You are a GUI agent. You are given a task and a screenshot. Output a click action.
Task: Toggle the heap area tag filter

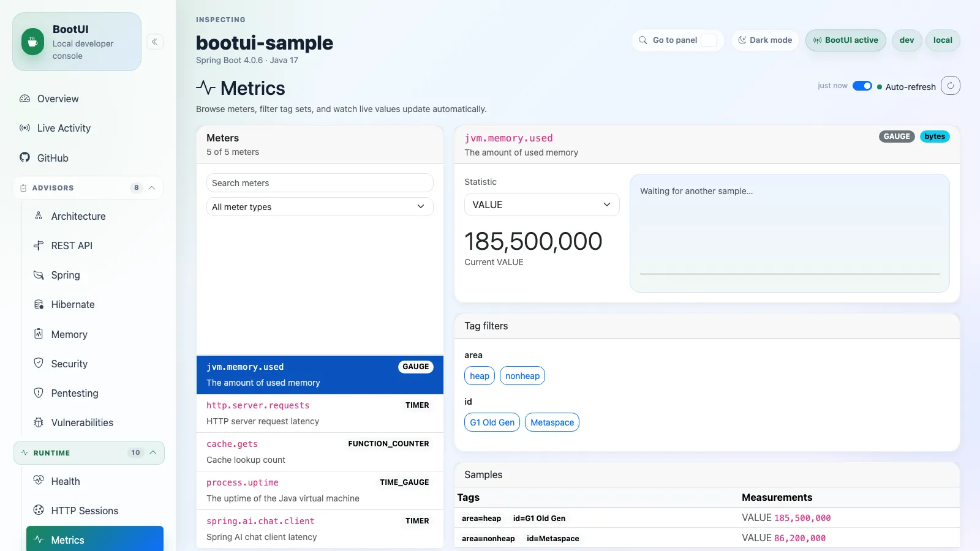pos(480,375)
